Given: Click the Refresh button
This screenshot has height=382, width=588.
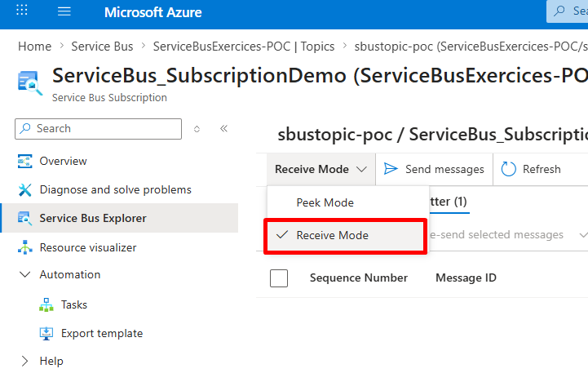Looking at the screenshot, I should tap(531, 169).
